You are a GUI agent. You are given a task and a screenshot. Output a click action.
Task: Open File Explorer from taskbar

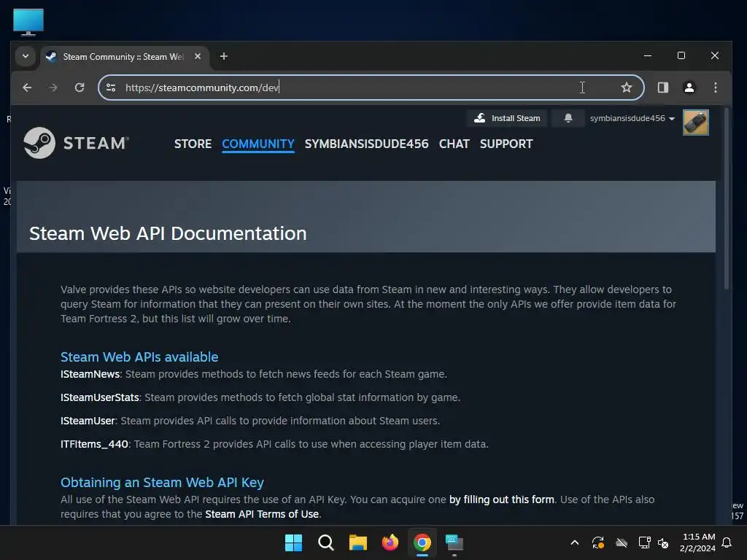click(x=357, y=542)
